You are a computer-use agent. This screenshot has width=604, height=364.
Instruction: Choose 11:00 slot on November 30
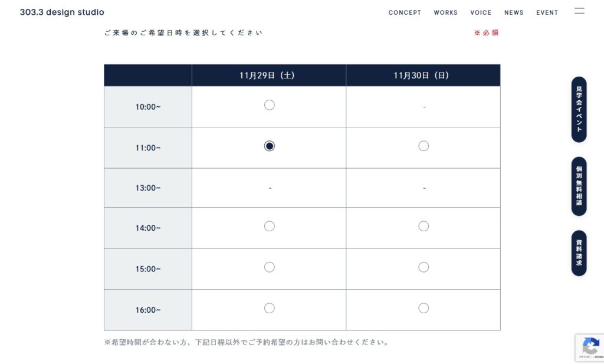point(424,146)
